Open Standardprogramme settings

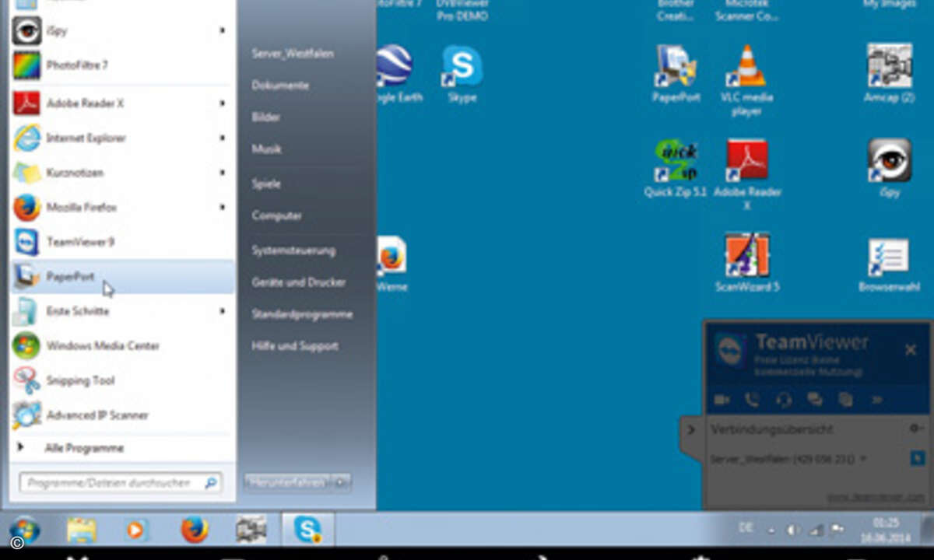coord(302,314)
